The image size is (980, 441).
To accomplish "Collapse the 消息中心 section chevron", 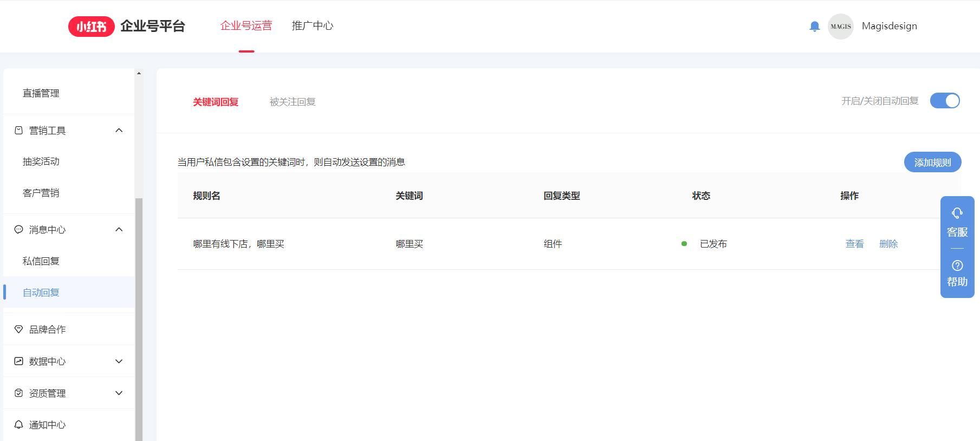I will (x=119, y=230).
